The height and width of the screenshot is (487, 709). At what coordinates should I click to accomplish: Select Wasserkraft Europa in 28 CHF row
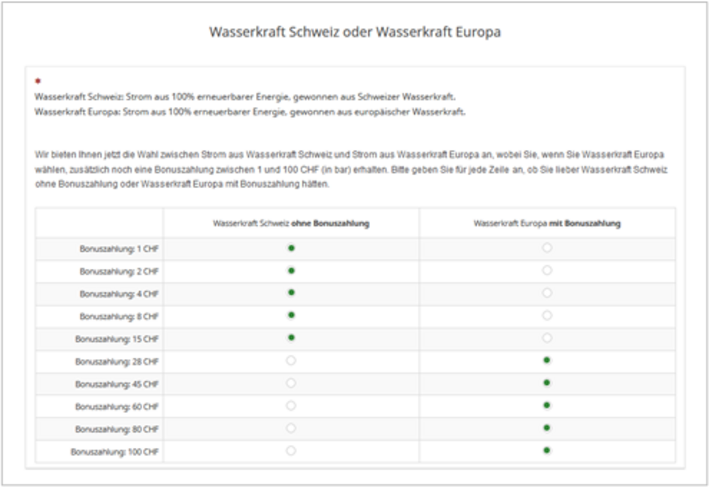point(547,360)
